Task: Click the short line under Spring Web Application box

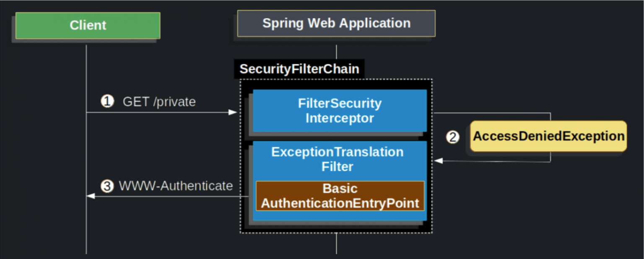Action: [336, 52]
